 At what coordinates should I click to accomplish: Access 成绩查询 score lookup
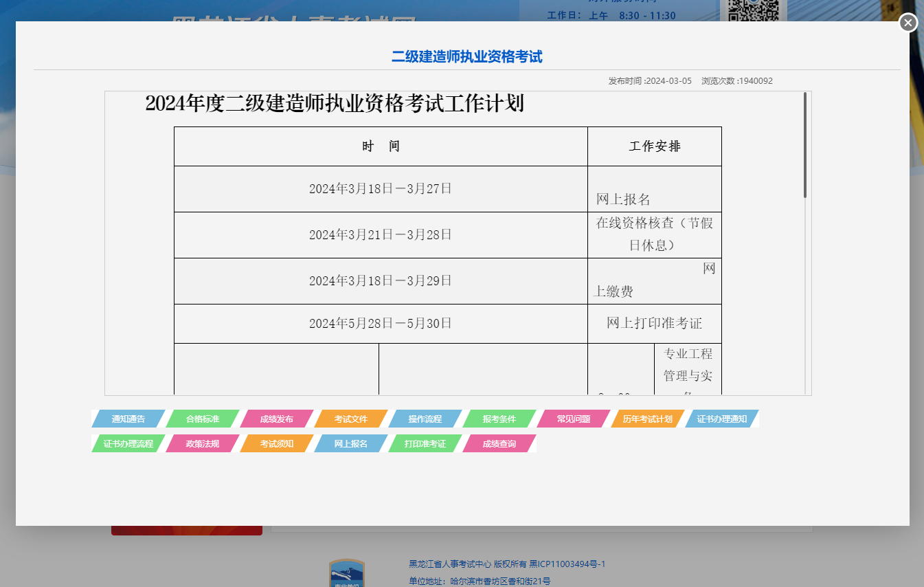(x=500, y=443)
